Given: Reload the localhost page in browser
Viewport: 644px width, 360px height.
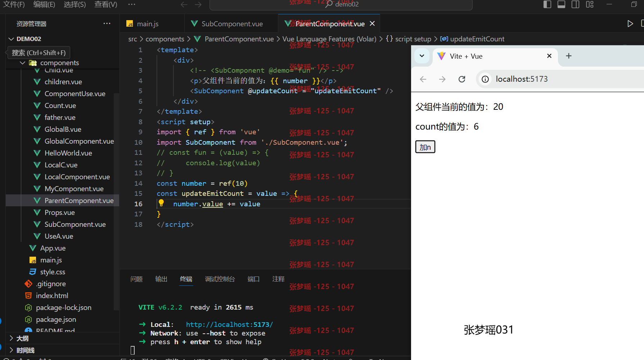Looking at the screenshot, I should coord(462,79).
